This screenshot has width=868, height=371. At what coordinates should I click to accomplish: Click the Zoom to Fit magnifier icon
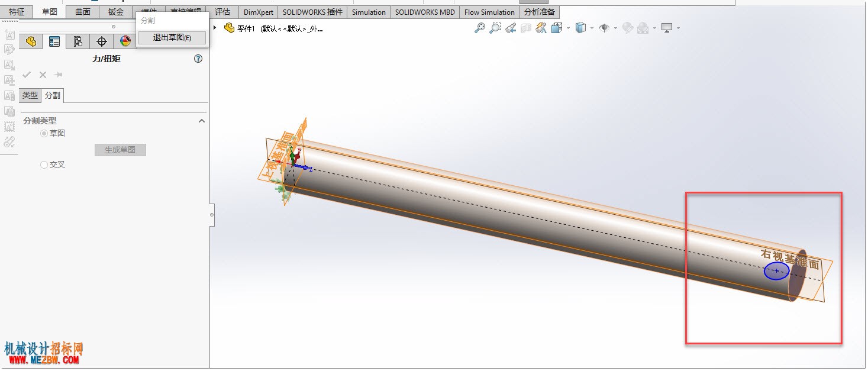(480, 28)
